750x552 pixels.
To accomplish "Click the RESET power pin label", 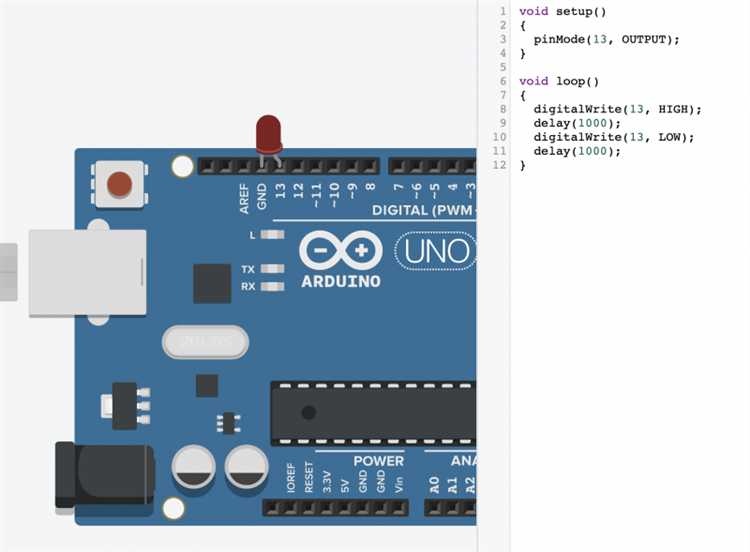I will pyautogui.click(x=309, y=477).
